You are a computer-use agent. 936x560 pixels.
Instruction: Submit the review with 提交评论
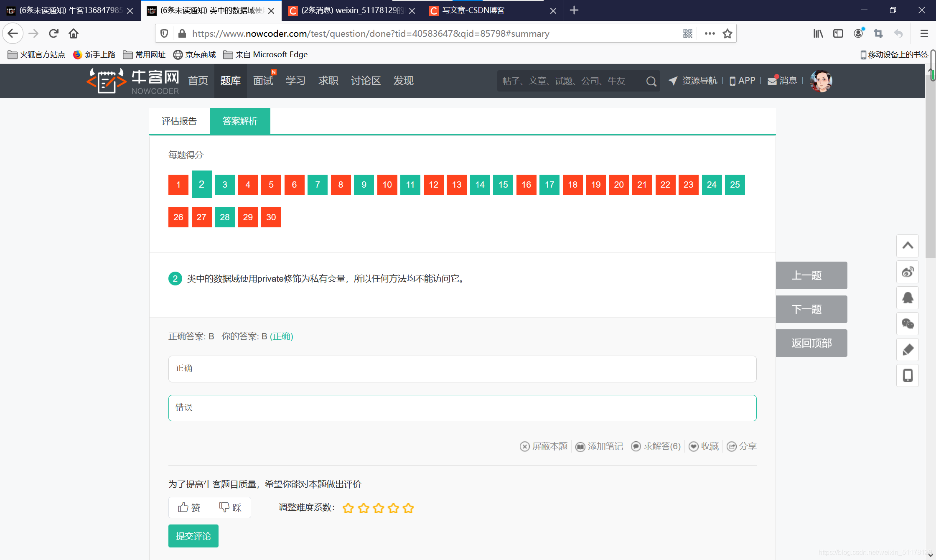[x=193, y=536]
